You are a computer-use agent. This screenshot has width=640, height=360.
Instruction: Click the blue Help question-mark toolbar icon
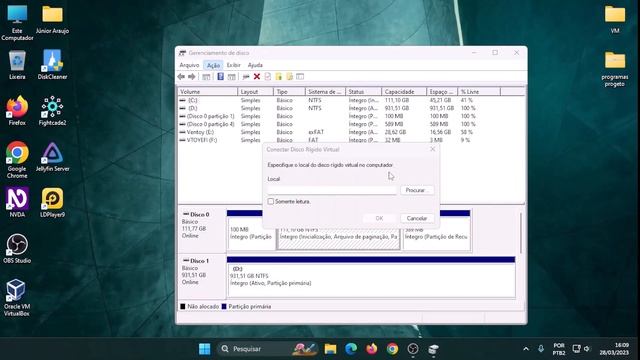click(x=220, y=77)
